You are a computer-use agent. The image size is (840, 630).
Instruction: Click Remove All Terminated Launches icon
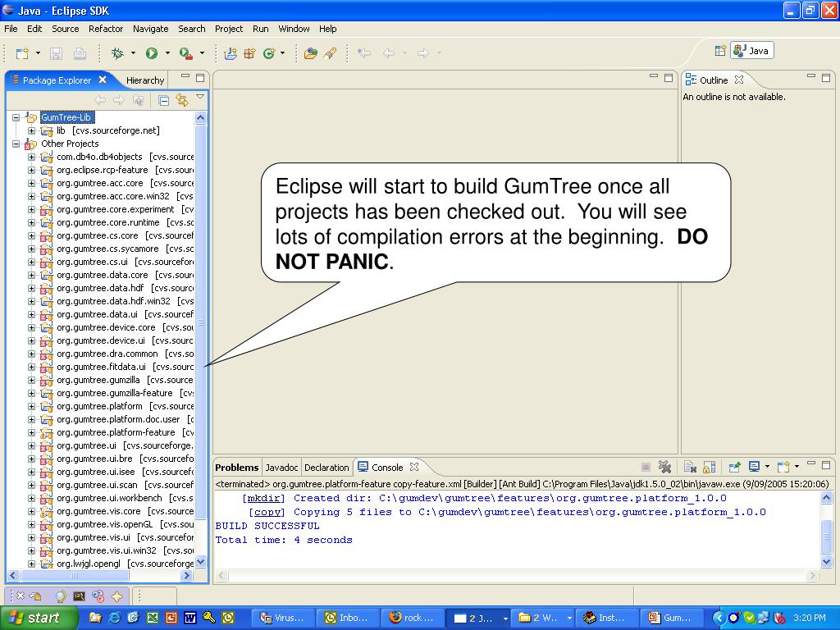pos(664,467)
